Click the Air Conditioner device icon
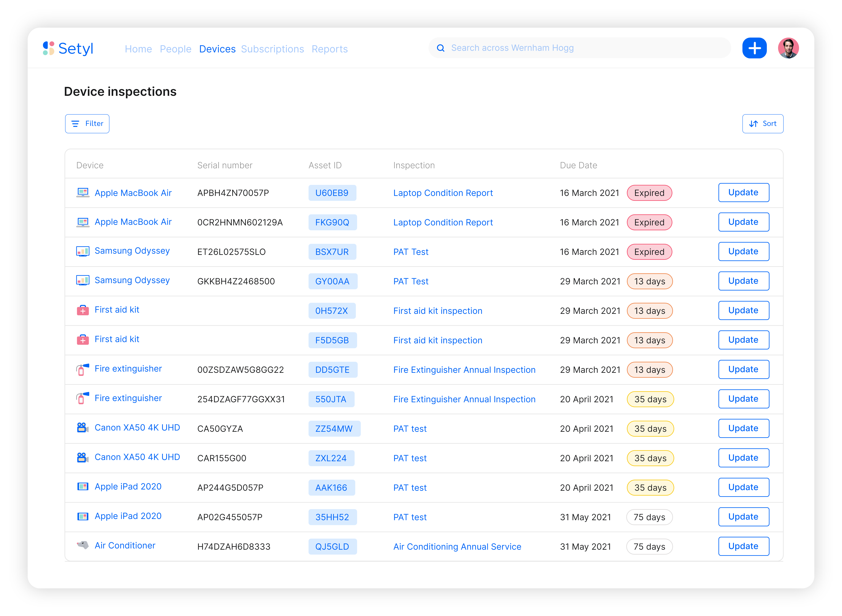The height and width of the screenshot is (616, 842). tap(82, 545)
